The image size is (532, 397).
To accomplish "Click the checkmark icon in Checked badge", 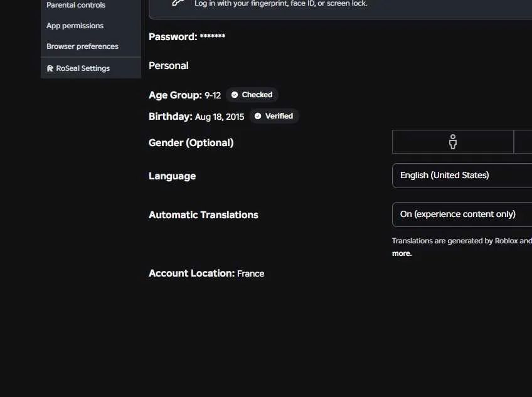I will [x=235, y=95].
